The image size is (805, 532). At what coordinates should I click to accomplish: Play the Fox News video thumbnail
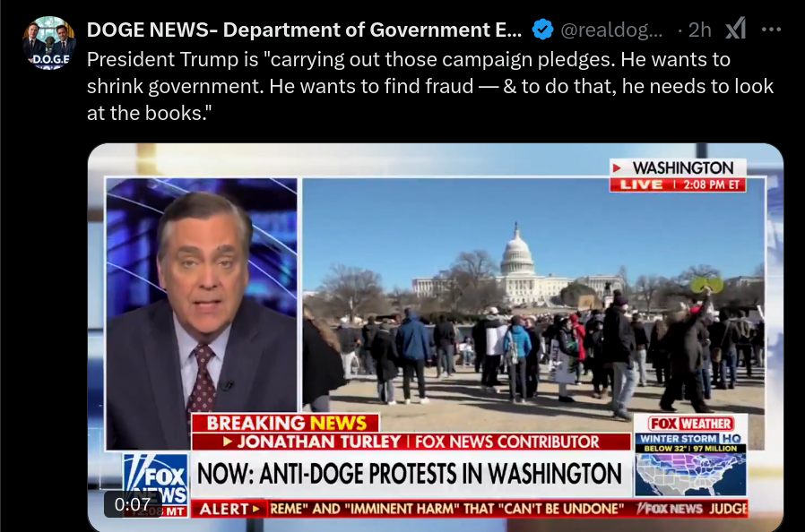coord(436,337)
